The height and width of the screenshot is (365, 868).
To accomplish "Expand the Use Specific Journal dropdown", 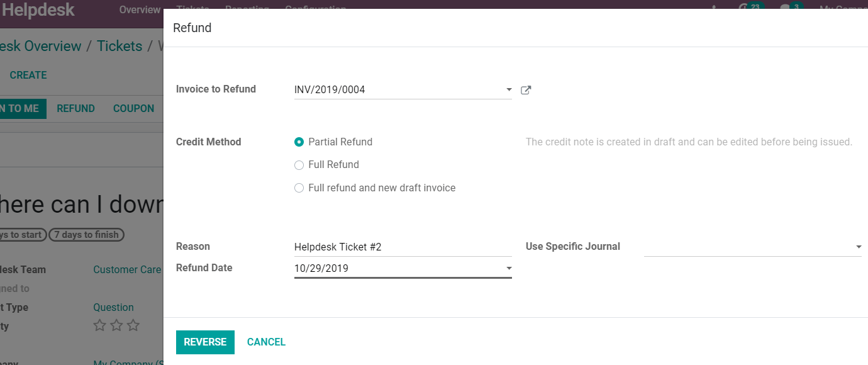I will coord(858,247).
